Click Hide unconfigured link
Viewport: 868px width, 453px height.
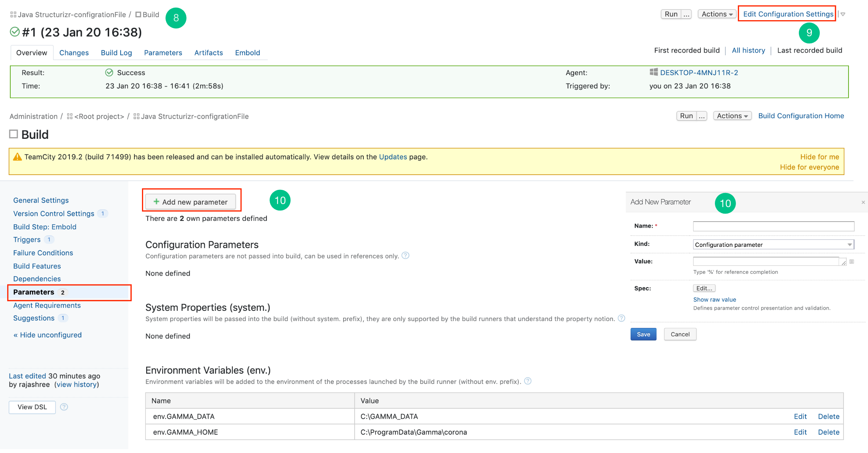point(47,335)
